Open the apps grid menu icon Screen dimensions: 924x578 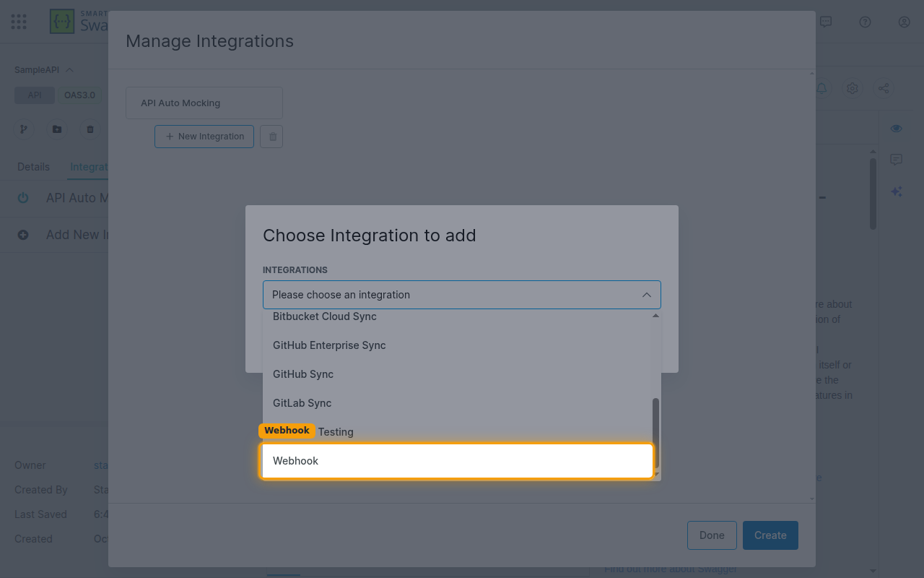19,22
